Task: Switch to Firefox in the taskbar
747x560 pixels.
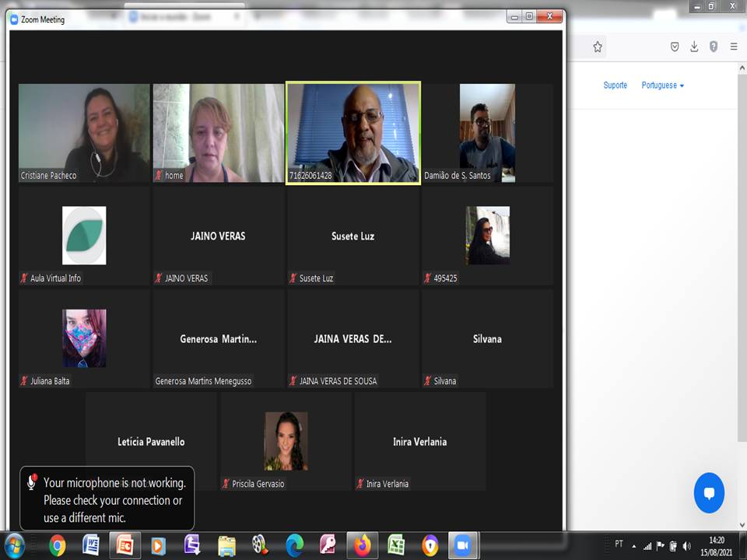Action: 362,546
